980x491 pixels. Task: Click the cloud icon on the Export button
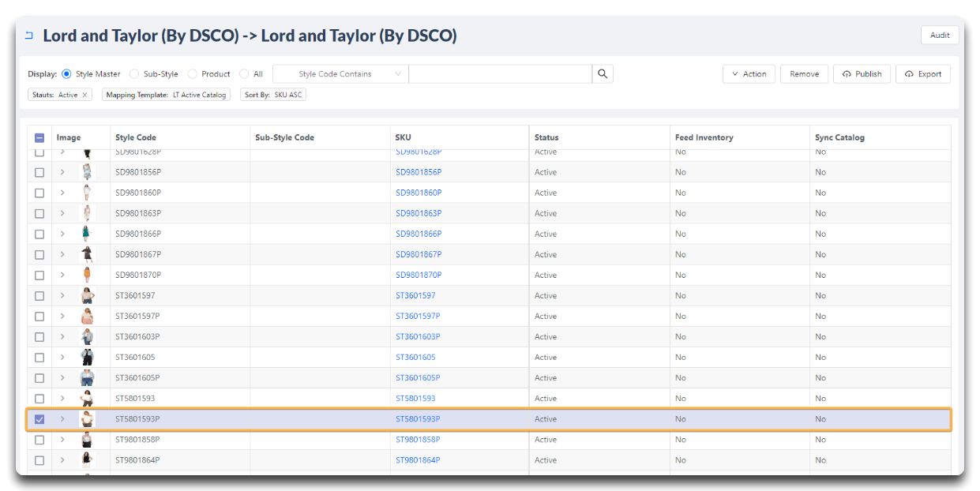point(910,74)
